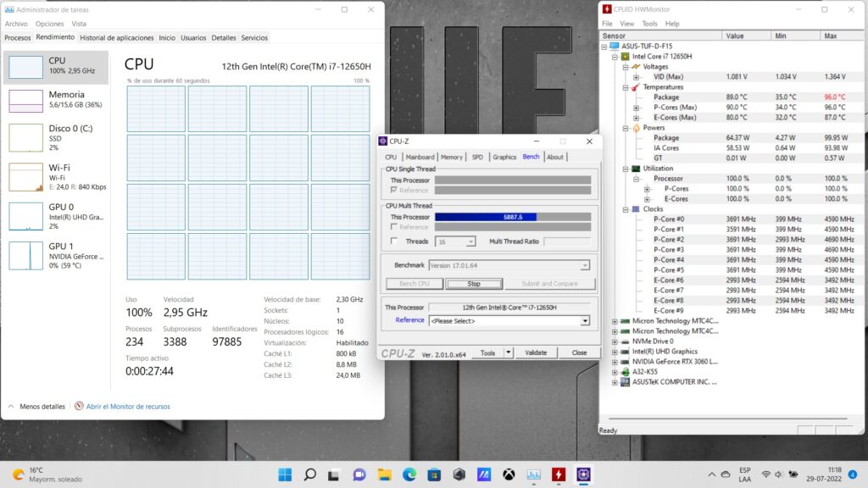Click the multi thread progress bar showing 5887.5
Screen dimensions: 868x488
(x=513, y=217)
